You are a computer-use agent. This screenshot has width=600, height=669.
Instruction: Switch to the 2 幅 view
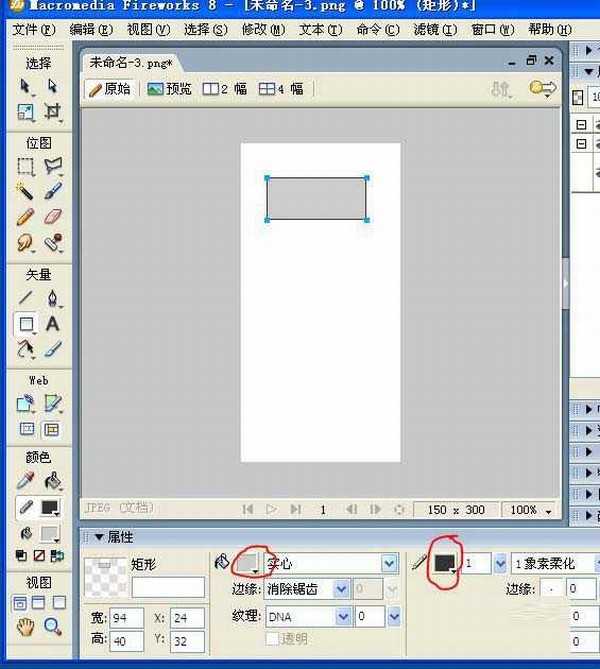point(224,89)
